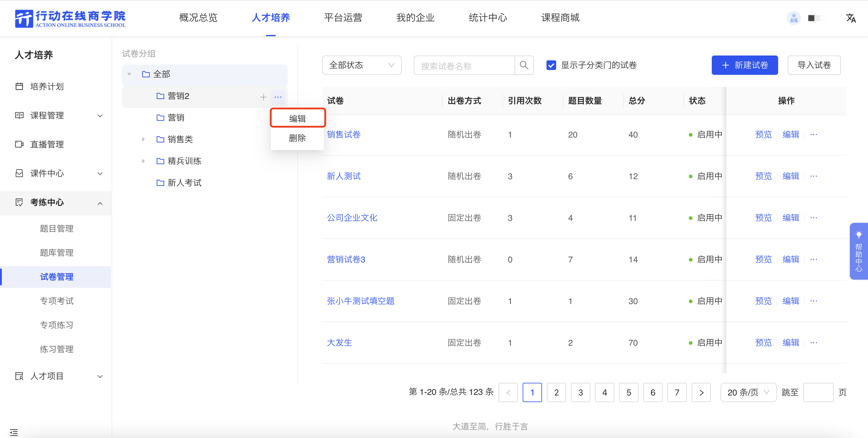Open the 营销试卷3 paper link
The height and width of the screenshot is (438, 868).
click(346, 259)
